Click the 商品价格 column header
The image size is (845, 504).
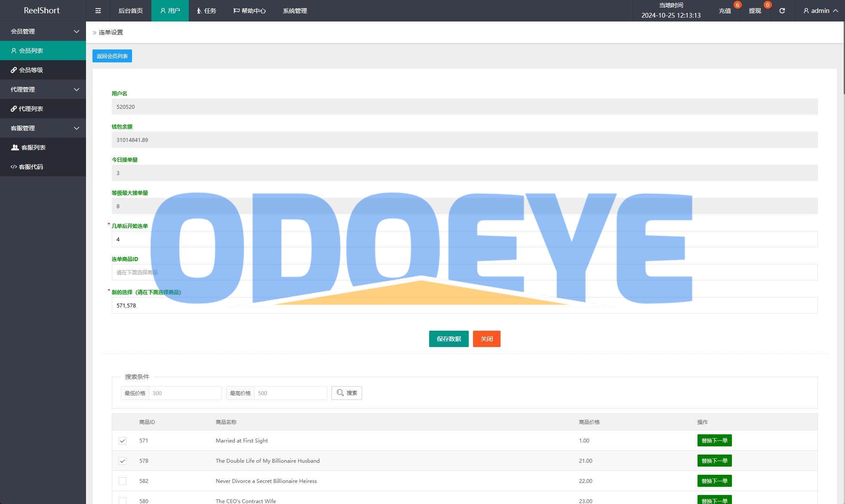(589, 422)
